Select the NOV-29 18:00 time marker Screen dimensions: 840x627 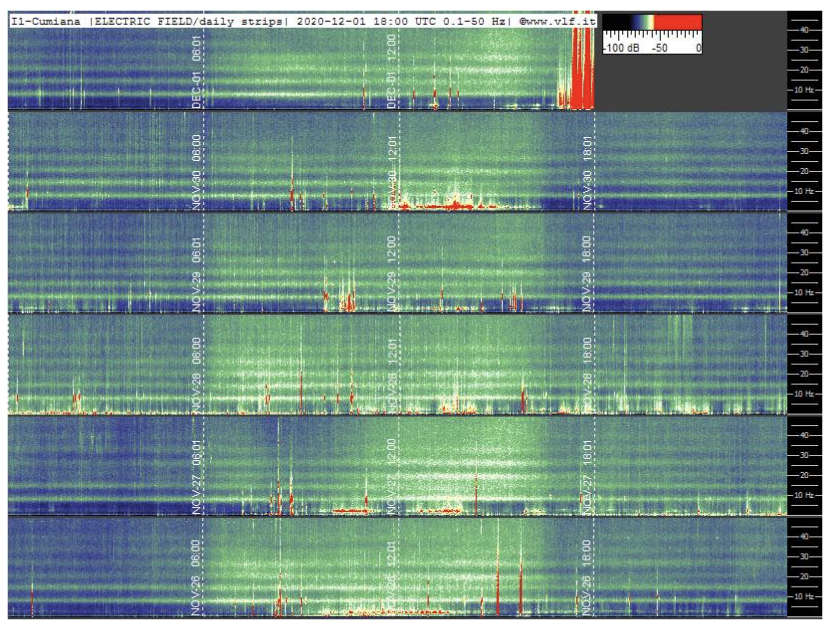(587, 274)
